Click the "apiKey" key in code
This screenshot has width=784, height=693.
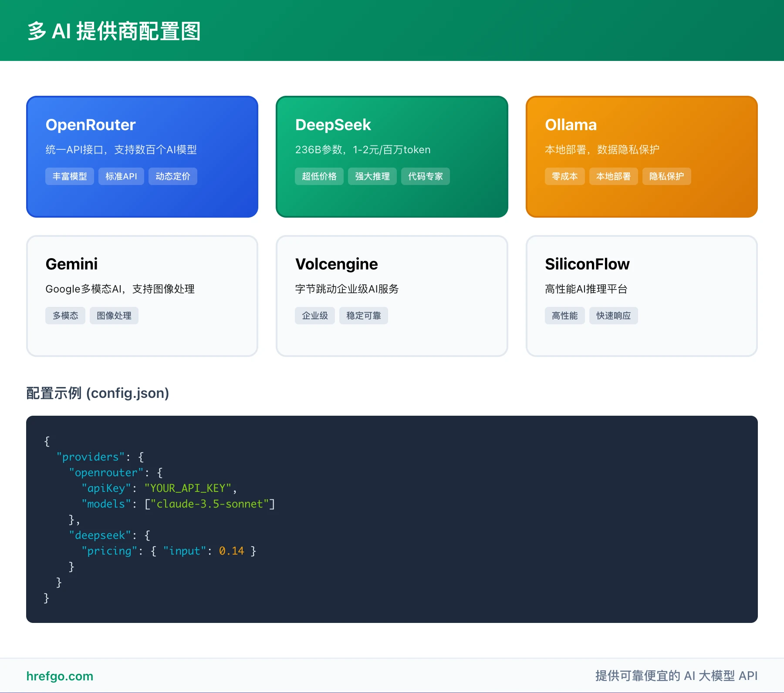pos(106,488)
